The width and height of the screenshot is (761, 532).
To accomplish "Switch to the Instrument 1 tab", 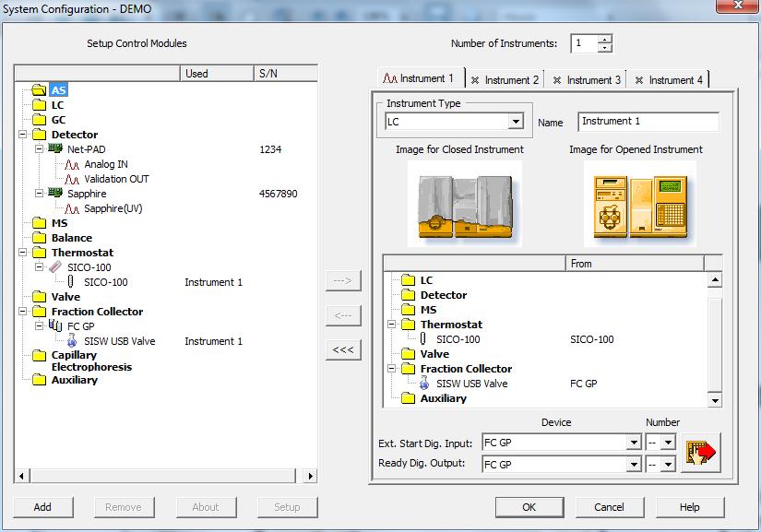I will [x=420, y=78].
